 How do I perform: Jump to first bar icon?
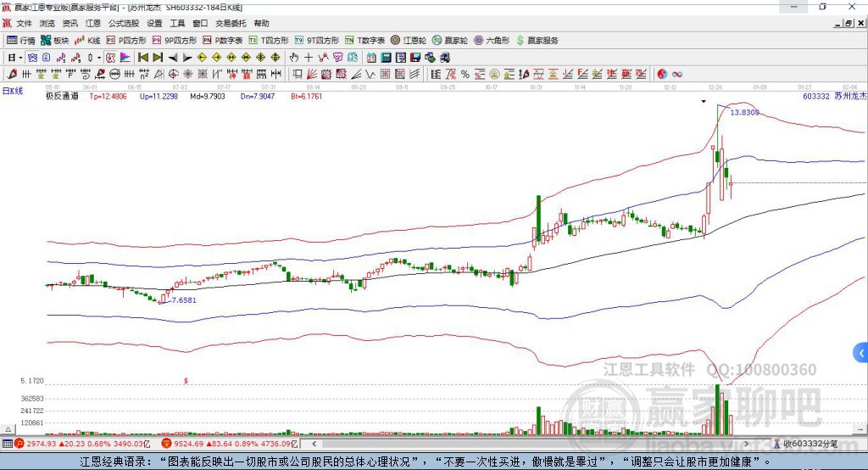142,57
